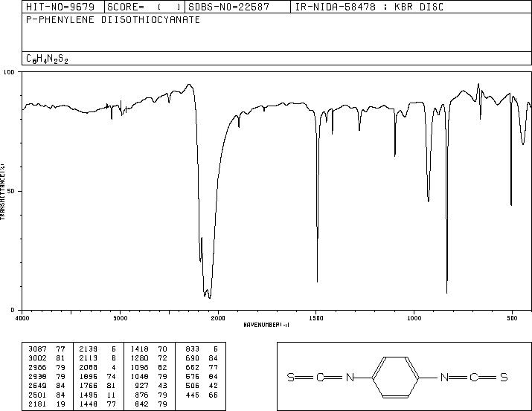Click the 2000 wavenumber axis label

click(218, 318)
